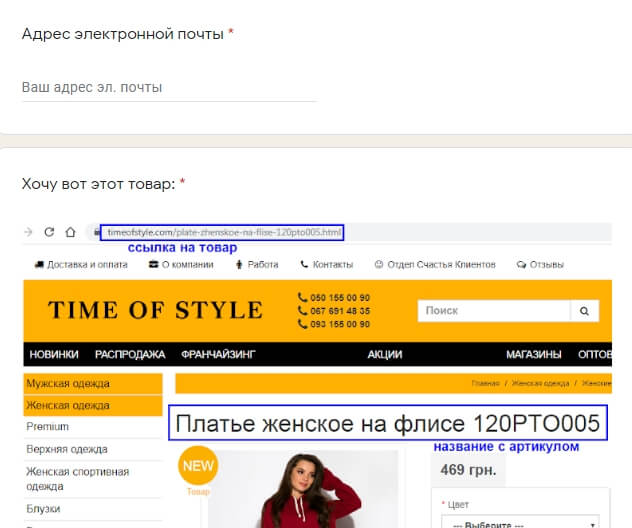
Task: Click the lock icon in address bar
Action: pos(96,232)
